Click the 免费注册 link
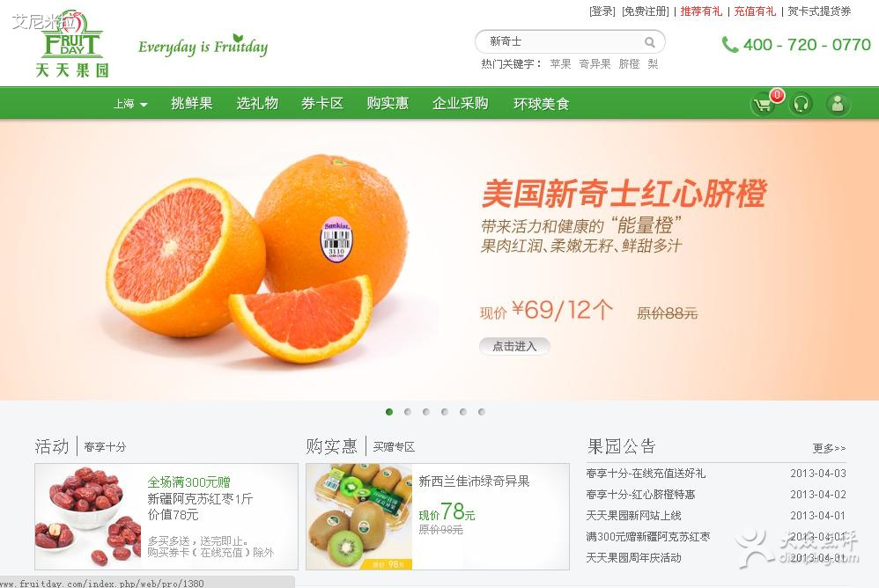This screenshot has height=588, width=879. pyautogui.click(x=646, y=11)
